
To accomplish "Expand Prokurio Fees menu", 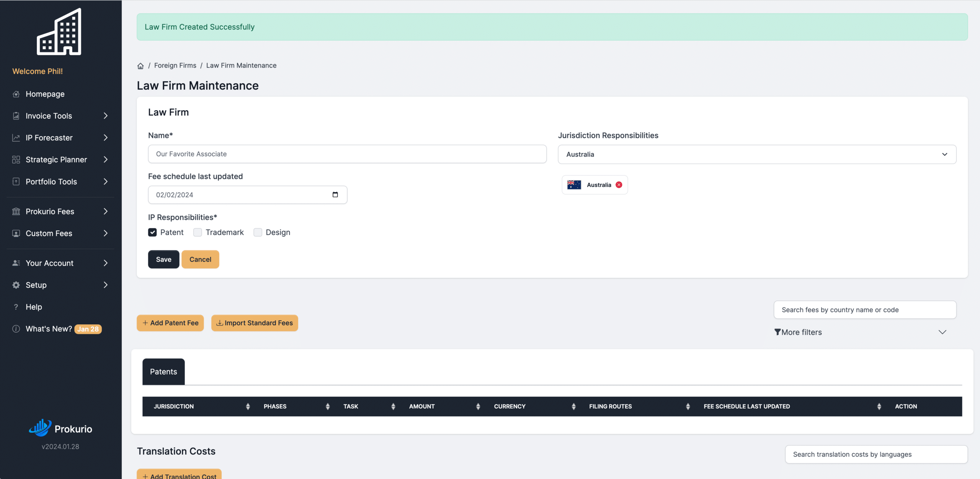I will (60, 211).
